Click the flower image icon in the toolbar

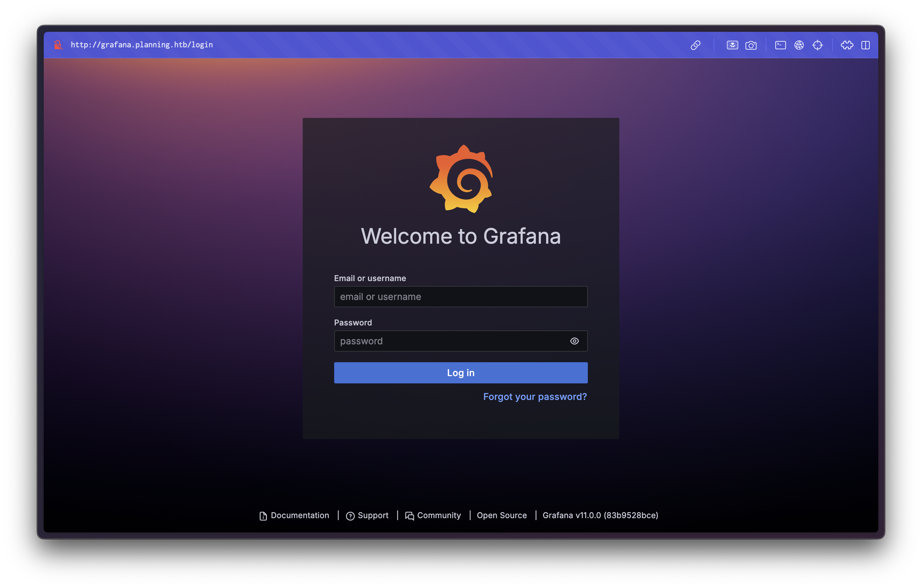(732, 45)
